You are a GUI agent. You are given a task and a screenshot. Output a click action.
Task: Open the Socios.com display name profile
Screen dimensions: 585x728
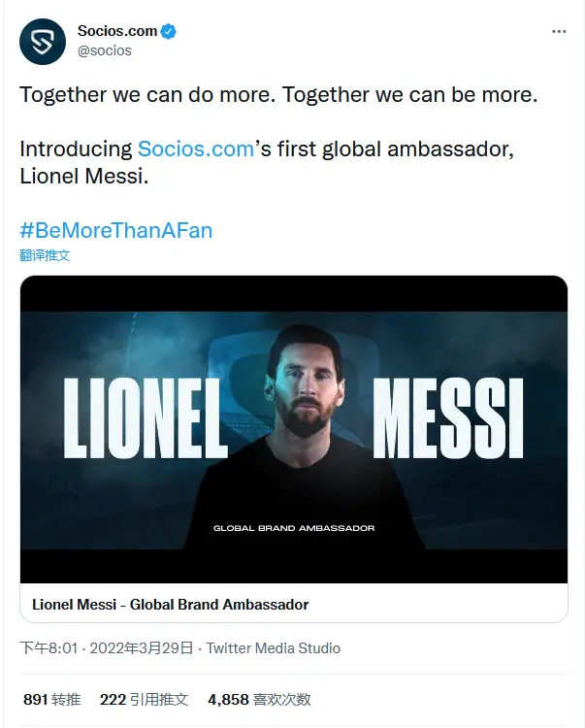(x=117, y=31)
